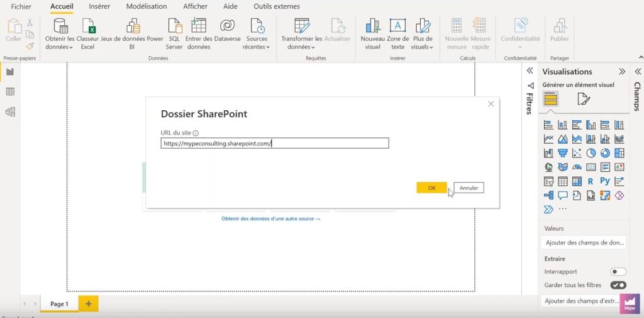Click the Coller paste icon
The image size is (644, 318).
click(14, 26)
